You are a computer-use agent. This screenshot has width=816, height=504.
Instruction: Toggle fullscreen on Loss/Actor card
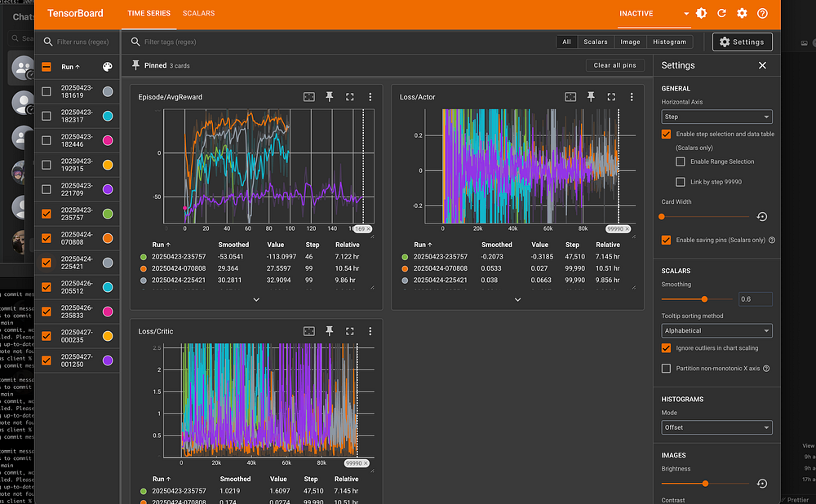point(611,96)
